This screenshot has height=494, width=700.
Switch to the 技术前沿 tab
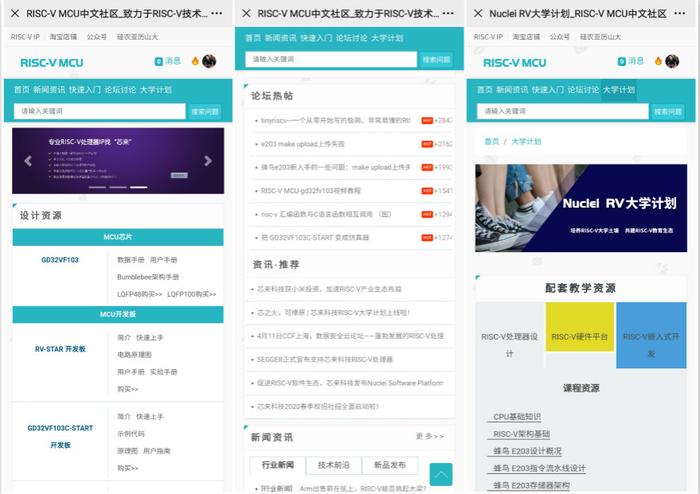point(333,465)
